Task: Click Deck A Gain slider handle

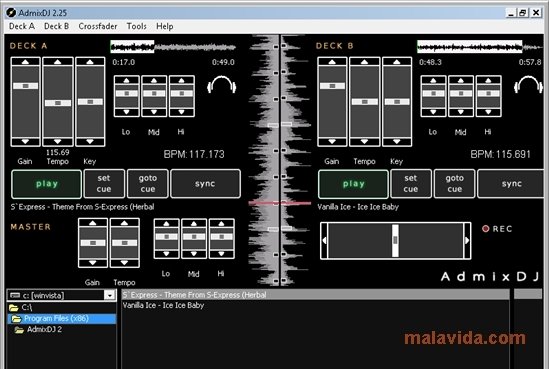Action: click(x=26, y=86)
